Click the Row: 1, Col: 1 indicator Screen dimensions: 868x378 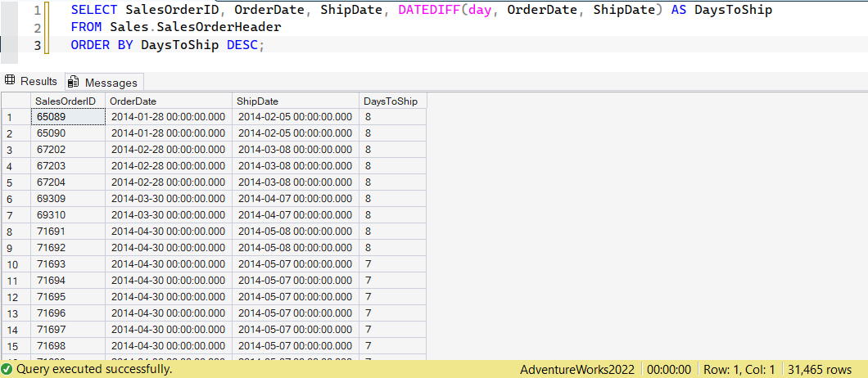click(738, 369)
